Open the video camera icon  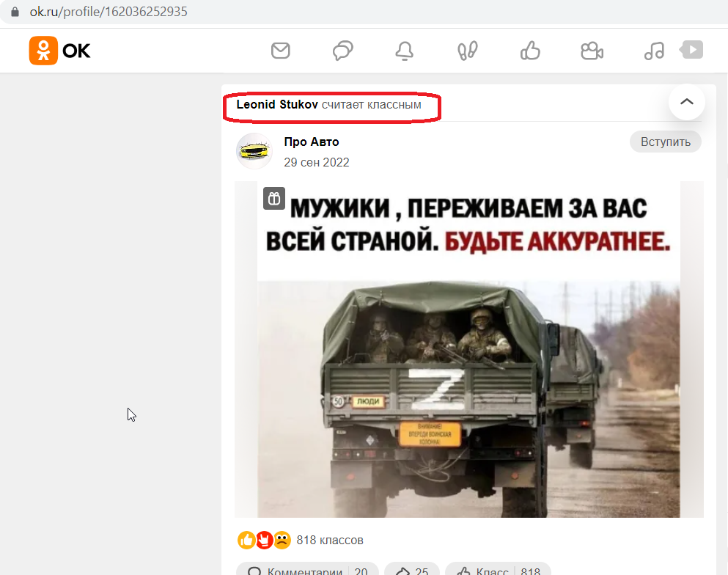click(x=592, y=51)
